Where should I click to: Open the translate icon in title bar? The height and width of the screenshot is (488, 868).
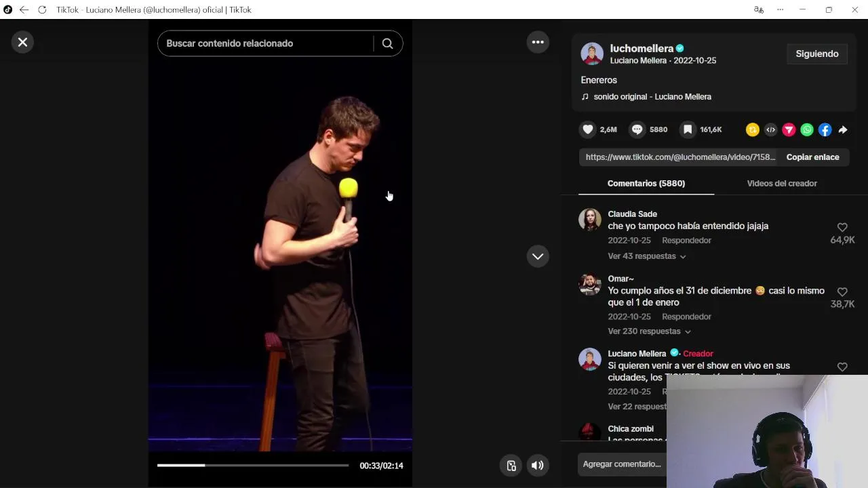[759, 9]
